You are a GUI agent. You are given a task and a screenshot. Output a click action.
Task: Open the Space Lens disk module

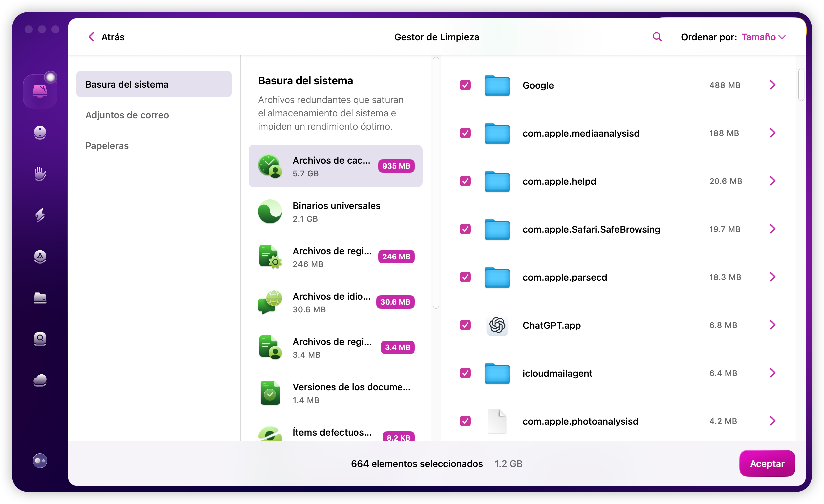click(40, 339)
